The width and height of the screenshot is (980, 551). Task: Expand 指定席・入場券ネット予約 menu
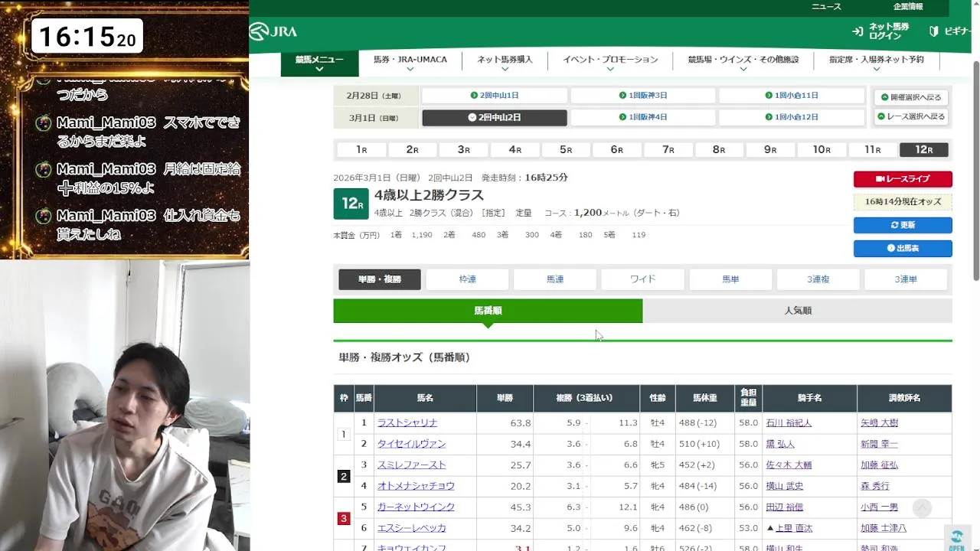(876, 64)
